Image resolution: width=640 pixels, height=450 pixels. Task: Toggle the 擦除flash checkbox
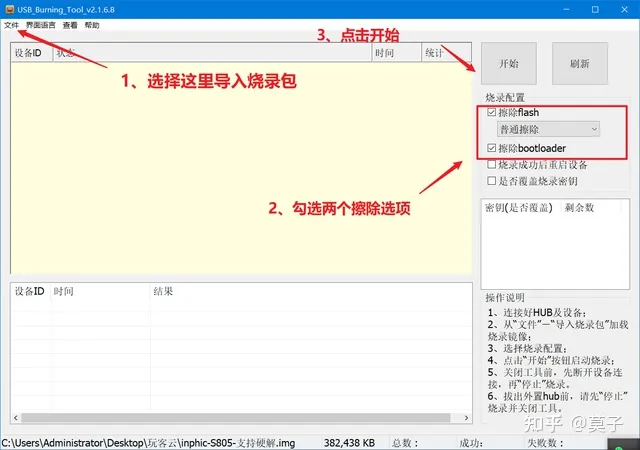tap(491, 113)
